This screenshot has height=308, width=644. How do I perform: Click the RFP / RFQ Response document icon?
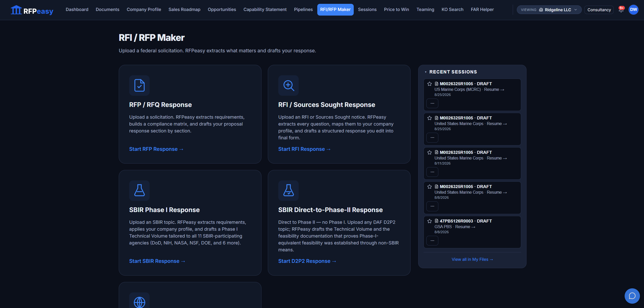pos(139,85)
